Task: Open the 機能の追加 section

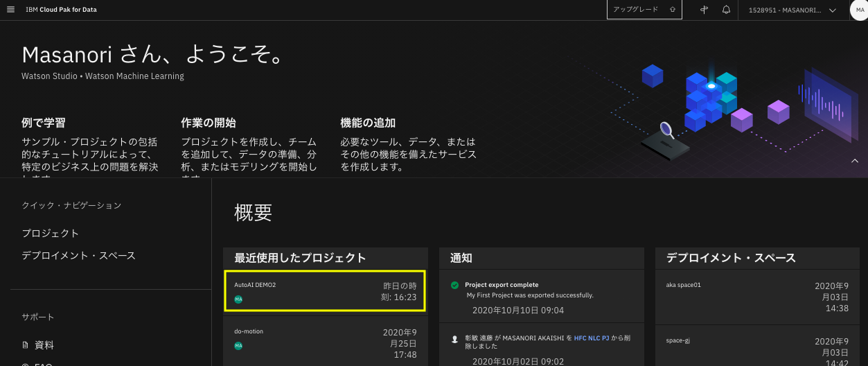Action: click(368, 123)
